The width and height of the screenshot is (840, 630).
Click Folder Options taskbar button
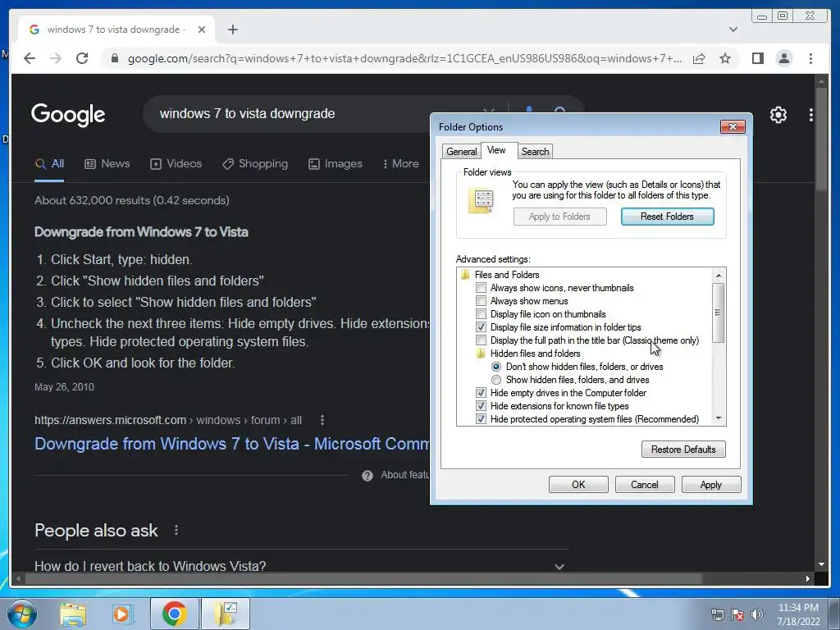225,614
